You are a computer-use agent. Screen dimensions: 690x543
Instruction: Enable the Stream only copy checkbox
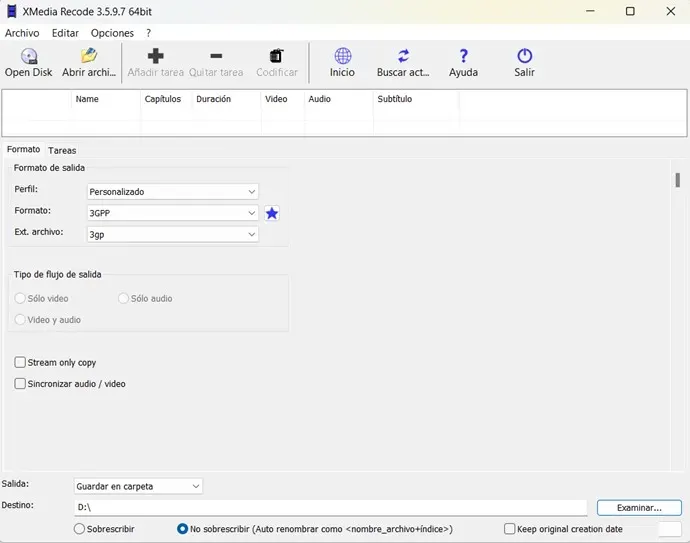20,362
